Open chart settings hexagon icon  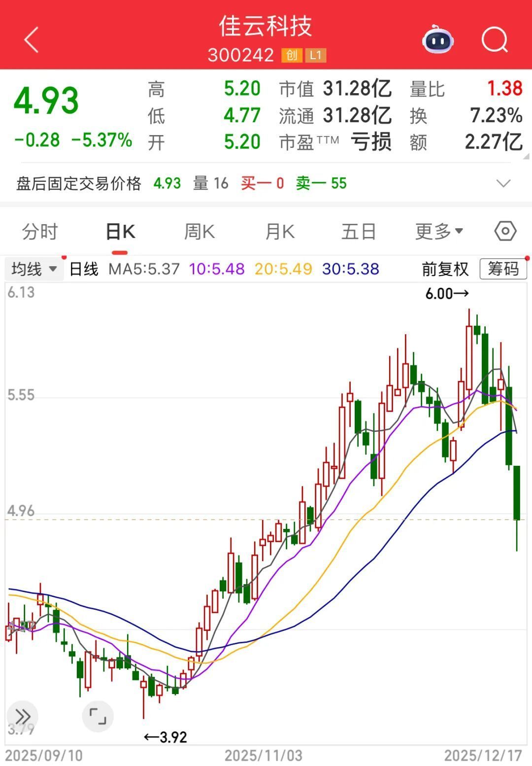[x=505, y=231]
